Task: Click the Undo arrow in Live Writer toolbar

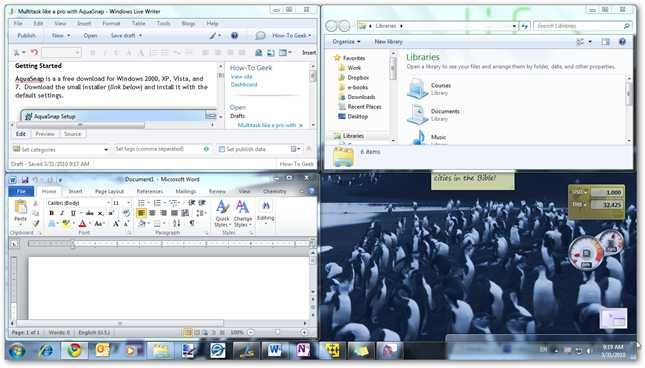Action: (x=35, y=52)
